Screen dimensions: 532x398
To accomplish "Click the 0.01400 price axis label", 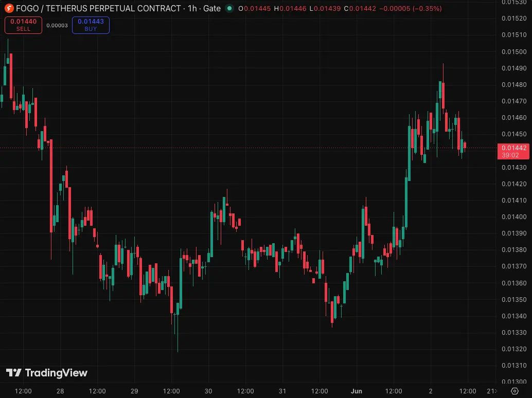I will [514, 216].
